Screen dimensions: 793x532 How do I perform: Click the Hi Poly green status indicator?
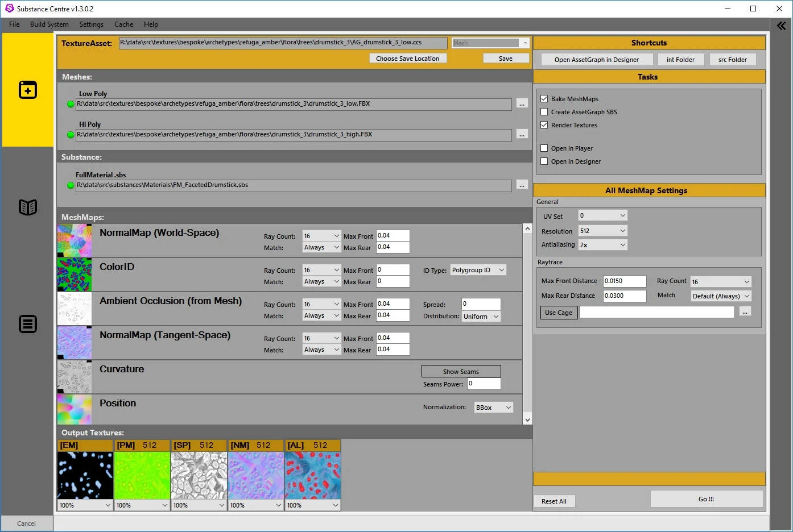click(71, 135)
